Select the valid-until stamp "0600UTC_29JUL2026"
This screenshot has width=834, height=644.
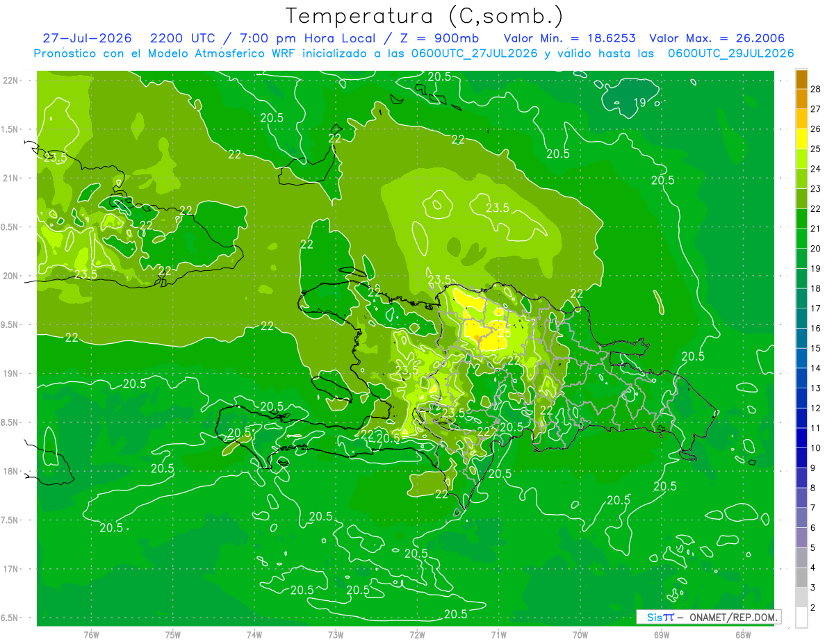pos(731,53)
